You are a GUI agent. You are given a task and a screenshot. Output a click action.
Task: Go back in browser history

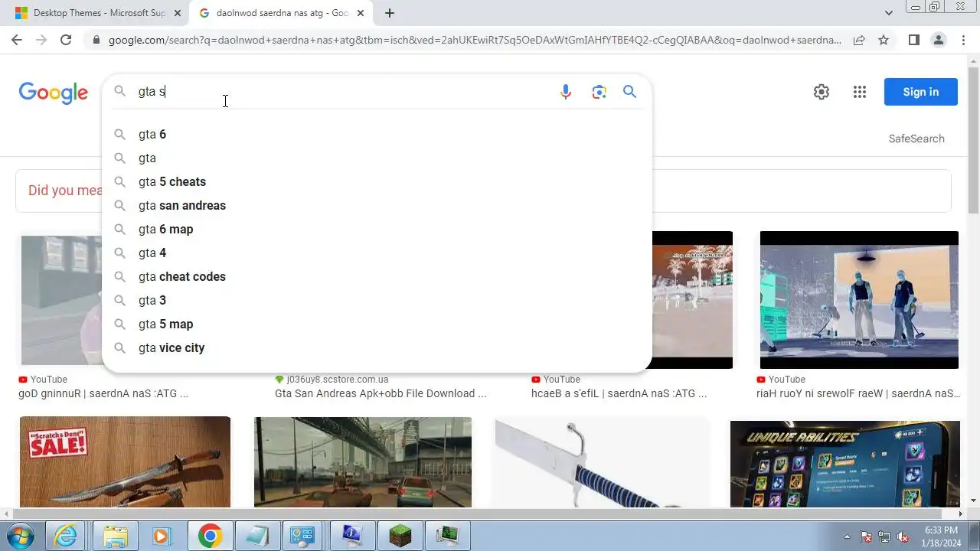click(17, 40)
